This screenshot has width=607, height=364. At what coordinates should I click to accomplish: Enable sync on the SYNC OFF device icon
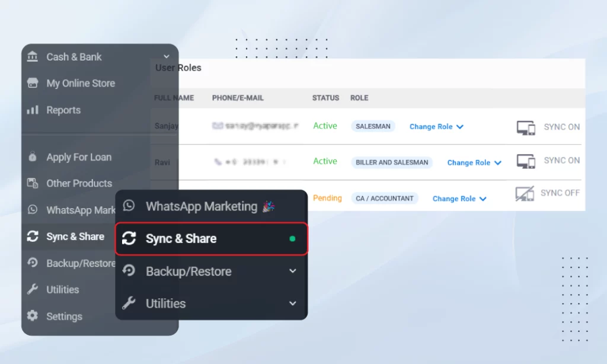point(525,193)
